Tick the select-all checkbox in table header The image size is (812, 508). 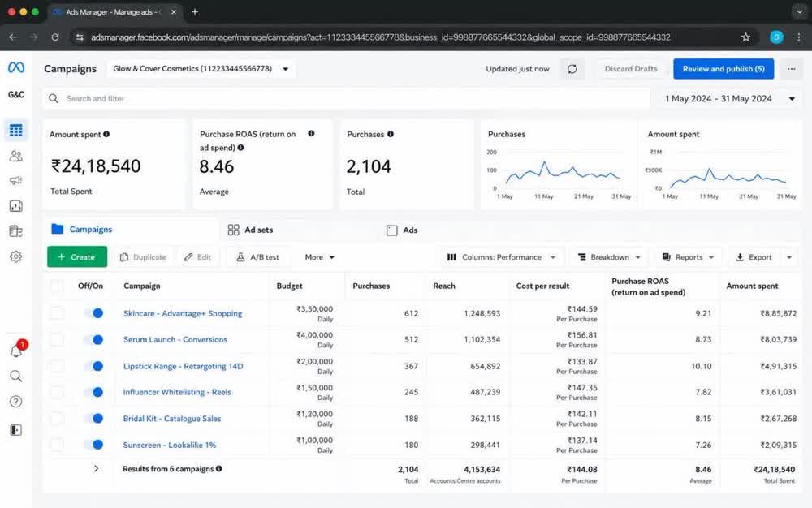tap(57, 286)
